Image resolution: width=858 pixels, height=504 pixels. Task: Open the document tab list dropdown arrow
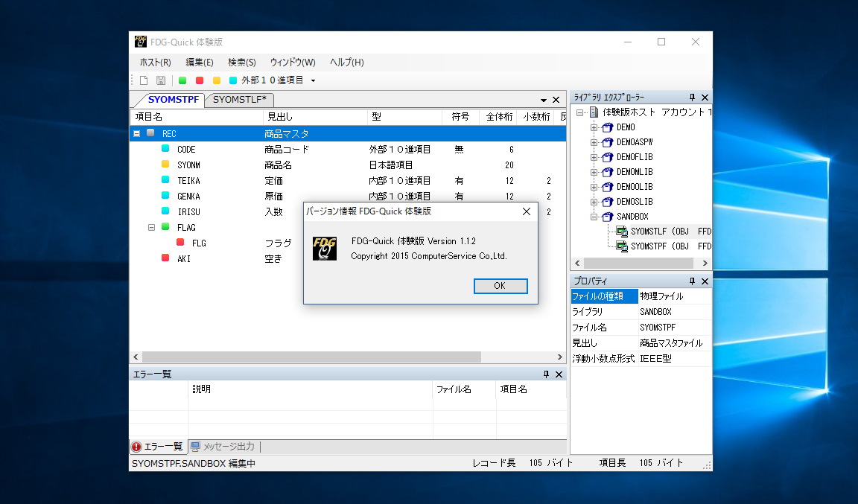(544, 101)
